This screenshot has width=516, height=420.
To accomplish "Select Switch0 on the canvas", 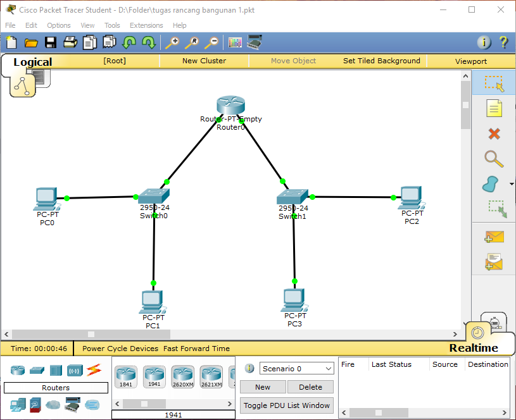I will coord(154,195).
